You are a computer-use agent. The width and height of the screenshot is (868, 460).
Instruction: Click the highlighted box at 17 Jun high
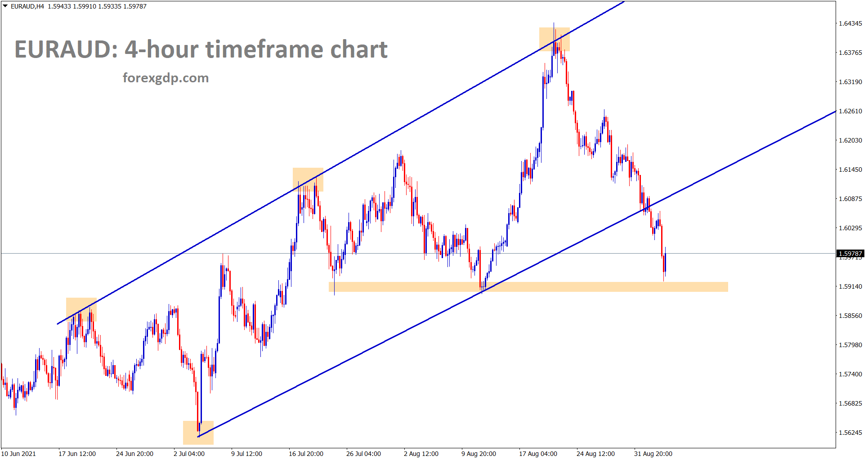click(81, 309)
